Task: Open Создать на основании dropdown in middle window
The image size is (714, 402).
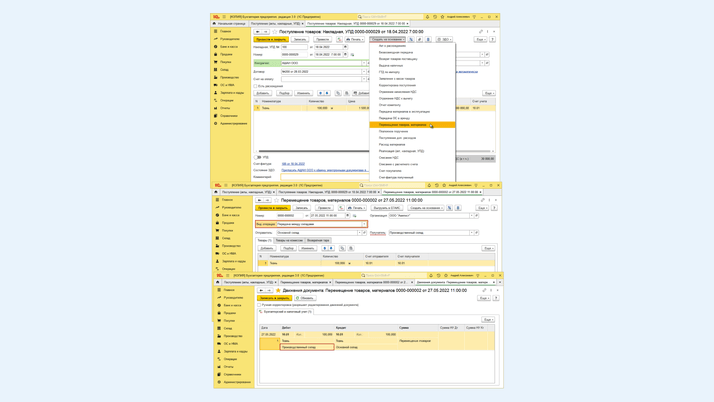Action: (425, 208)
